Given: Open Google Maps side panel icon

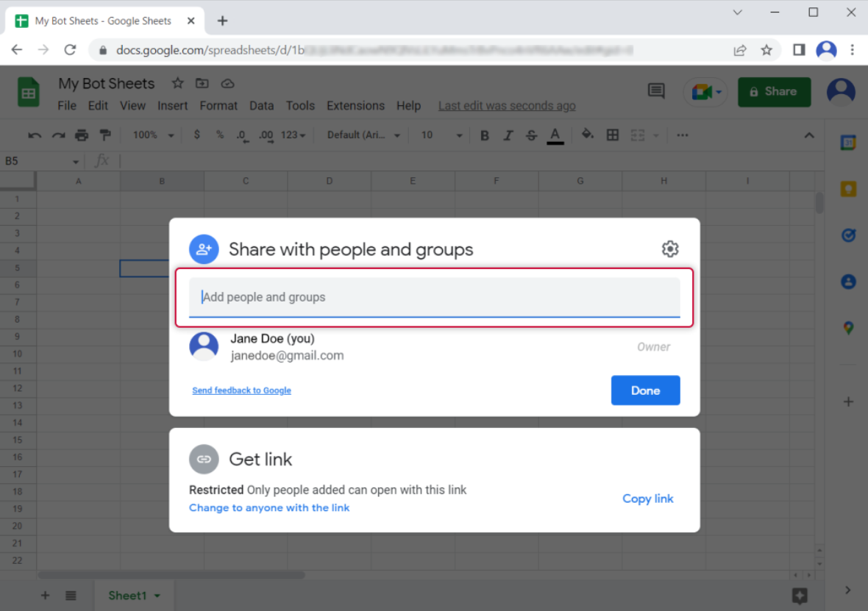Looking at the screenshot, I should pos(848,328).
